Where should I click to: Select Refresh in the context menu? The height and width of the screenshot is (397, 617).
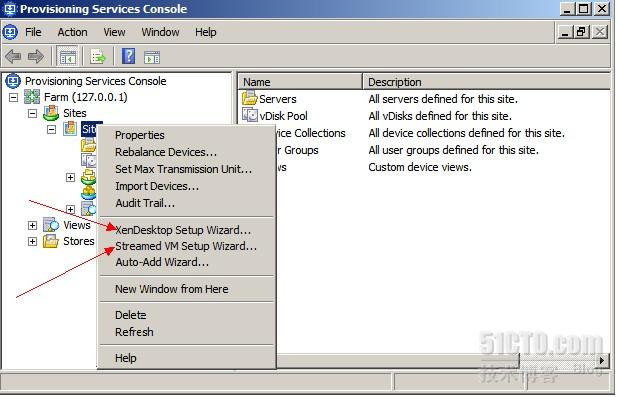187,332
